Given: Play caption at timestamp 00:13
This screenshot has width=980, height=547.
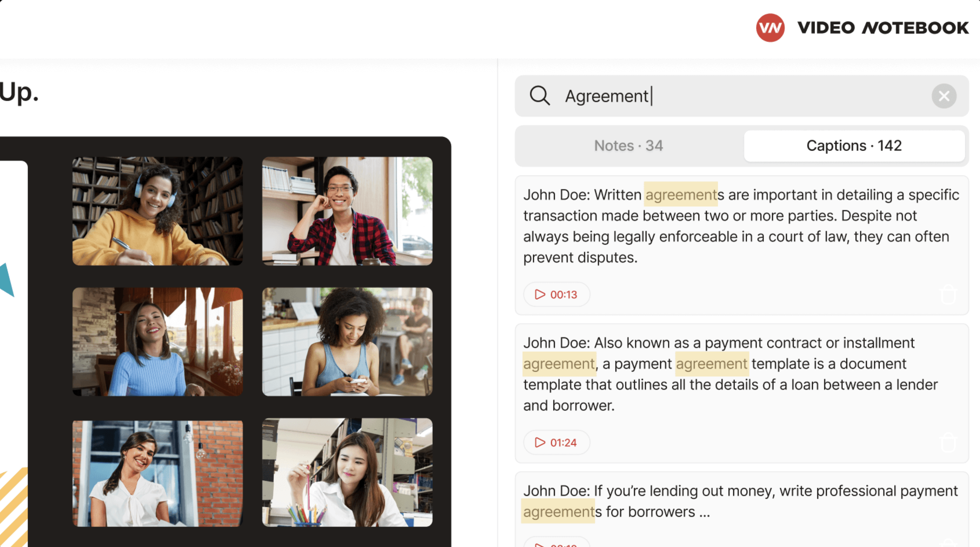Looking at the screenshot, I should [556, 294].
